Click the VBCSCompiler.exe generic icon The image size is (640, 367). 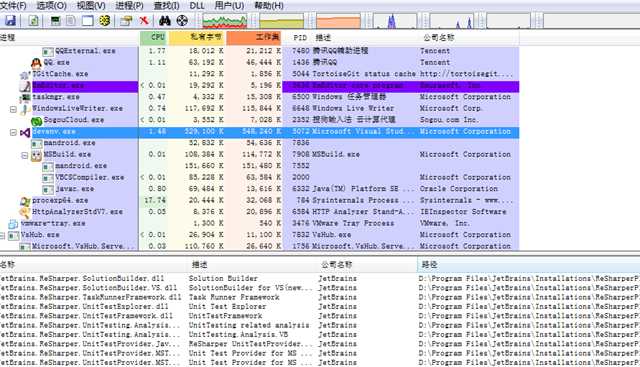48,178
